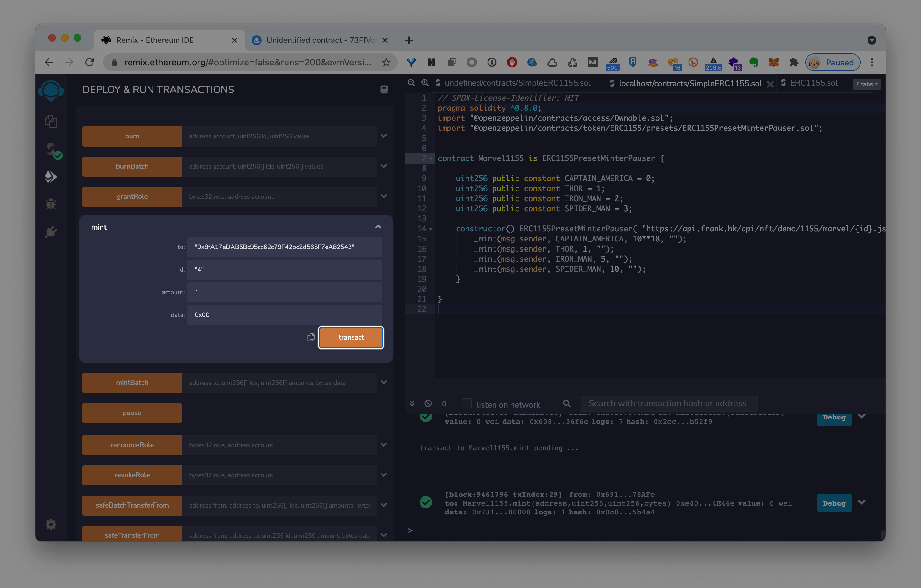Switch to Unidentified contract browser tab
This screenshot has width=921, height=588.
point(321,40)
